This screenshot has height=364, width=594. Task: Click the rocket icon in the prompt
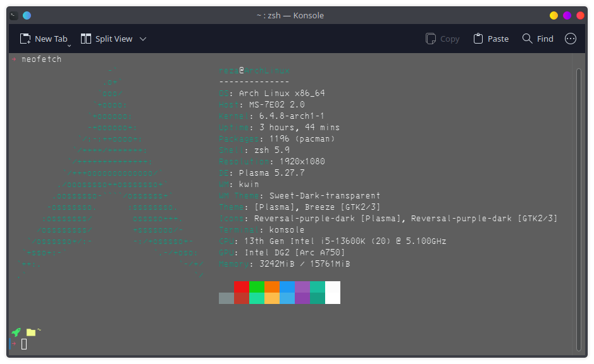(16, 332)
